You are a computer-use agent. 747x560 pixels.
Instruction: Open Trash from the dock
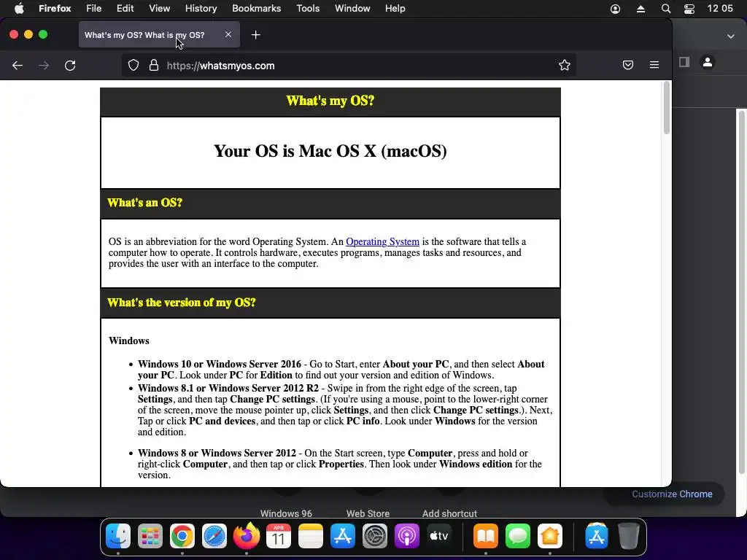628,536
